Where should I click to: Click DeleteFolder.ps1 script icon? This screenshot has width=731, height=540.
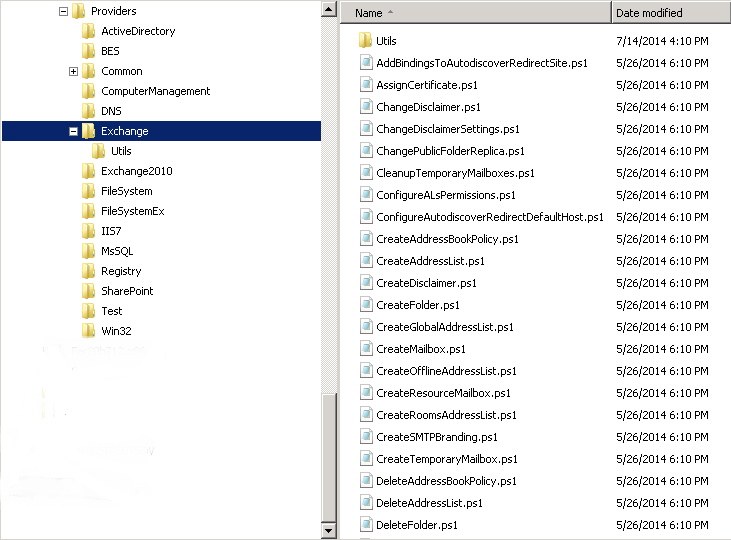pos(366,525)
